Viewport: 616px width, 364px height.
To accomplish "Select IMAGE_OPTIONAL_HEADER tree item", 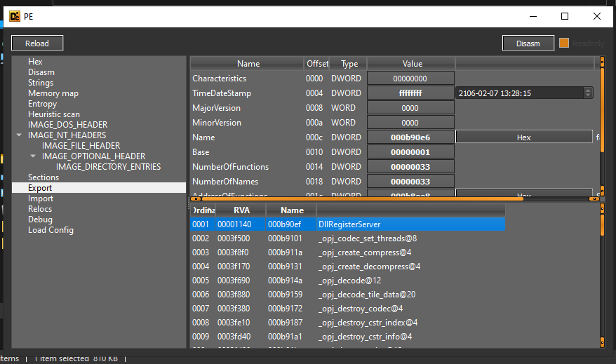I will pos(93,156).
